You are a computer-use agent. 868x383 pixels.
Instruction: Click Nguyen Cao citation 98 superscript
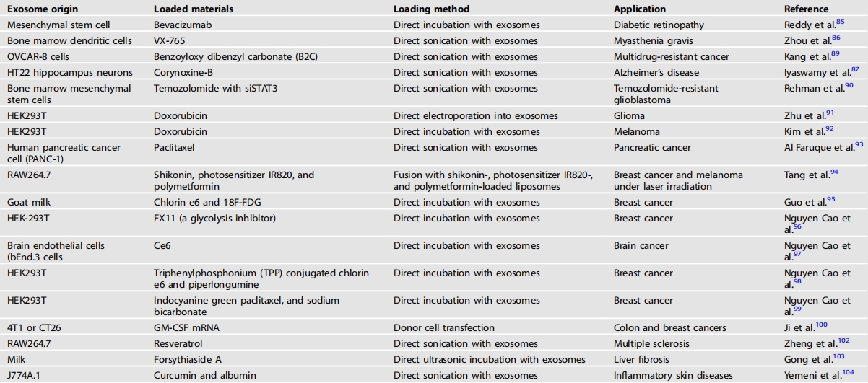click(x=798, y=280)
